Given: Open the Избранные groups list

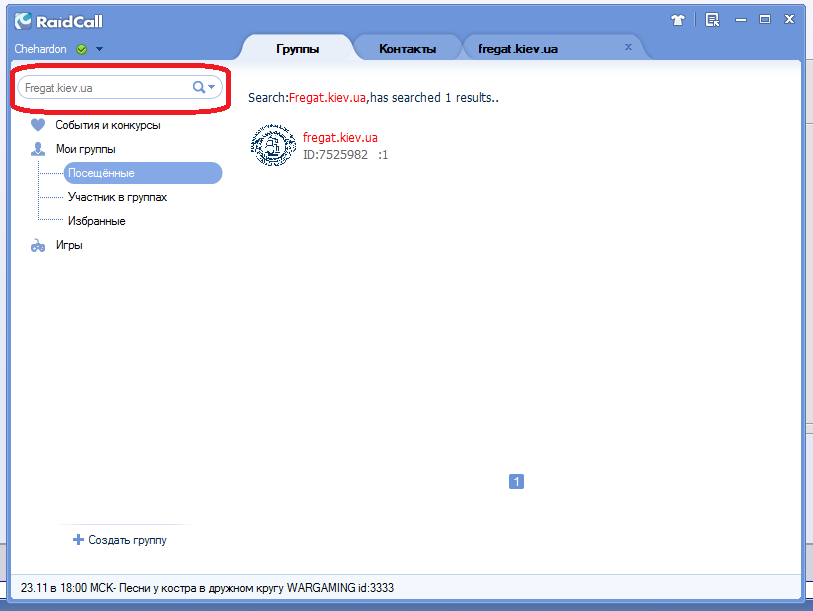Looking at the screenshot, I should (96, 221).
